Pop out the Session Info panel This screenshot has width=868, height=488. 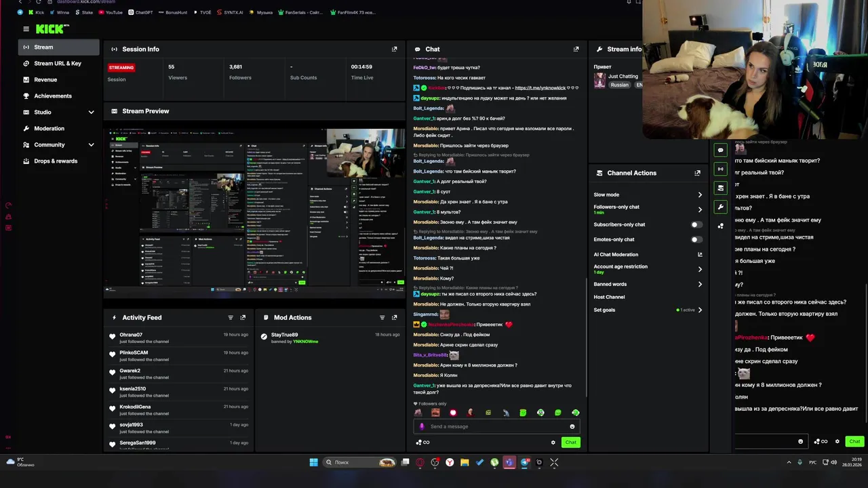point(394,49)
